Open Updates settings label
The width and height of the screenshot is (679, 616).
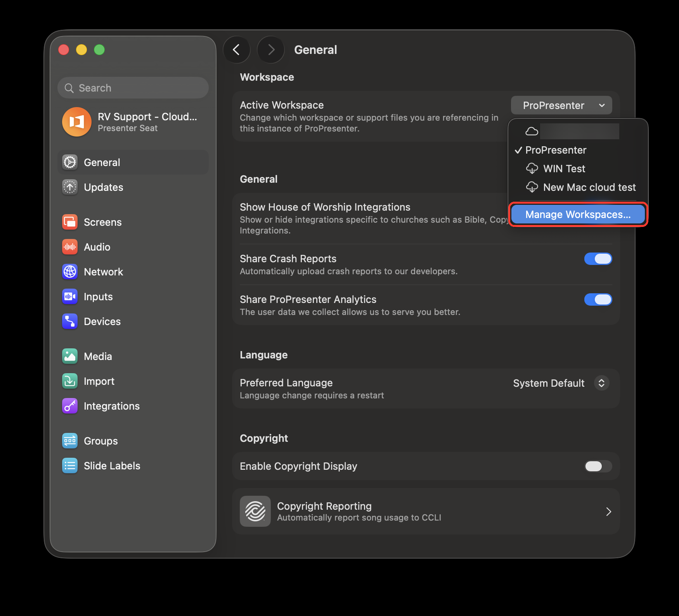point(104,187)
